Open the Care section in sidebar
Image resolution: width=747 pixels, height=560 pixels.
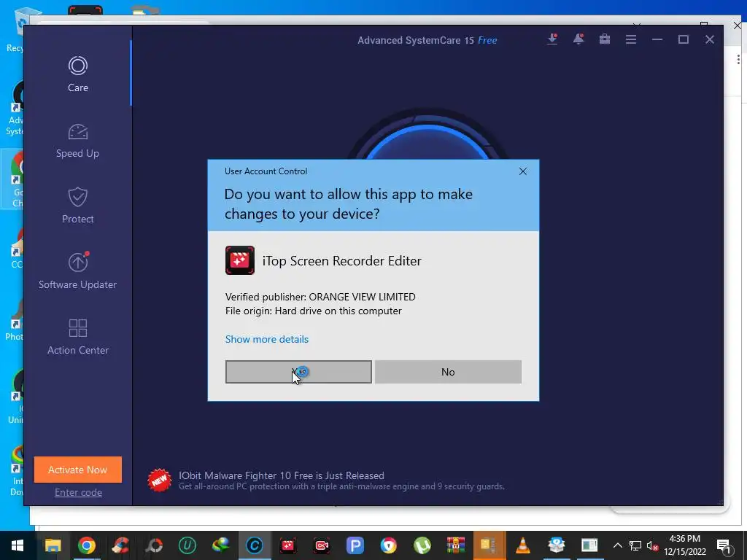(77, 74)
